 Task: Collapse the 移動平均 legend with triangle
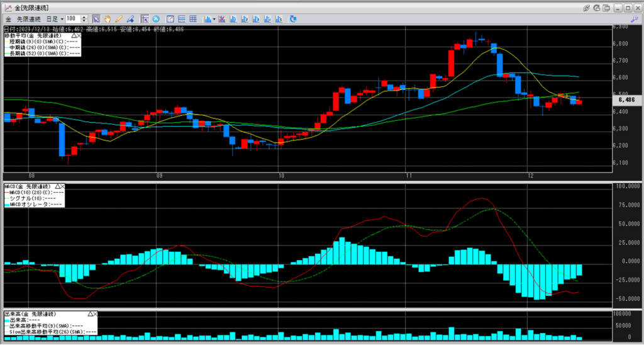73,36
